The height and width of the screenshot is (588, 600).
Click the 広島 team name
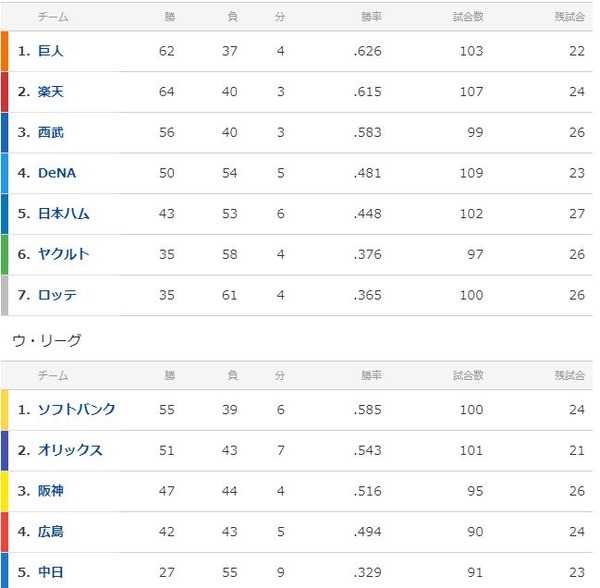[50, 532]
